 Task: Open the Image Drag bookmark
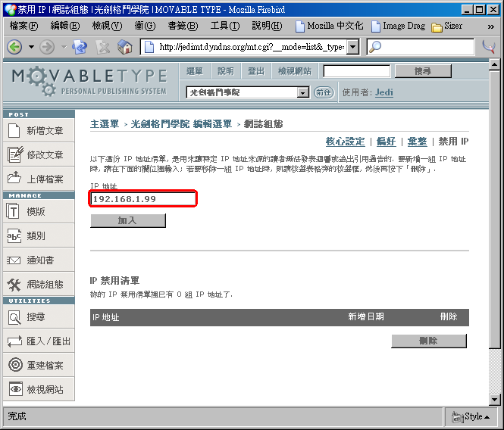398,26
